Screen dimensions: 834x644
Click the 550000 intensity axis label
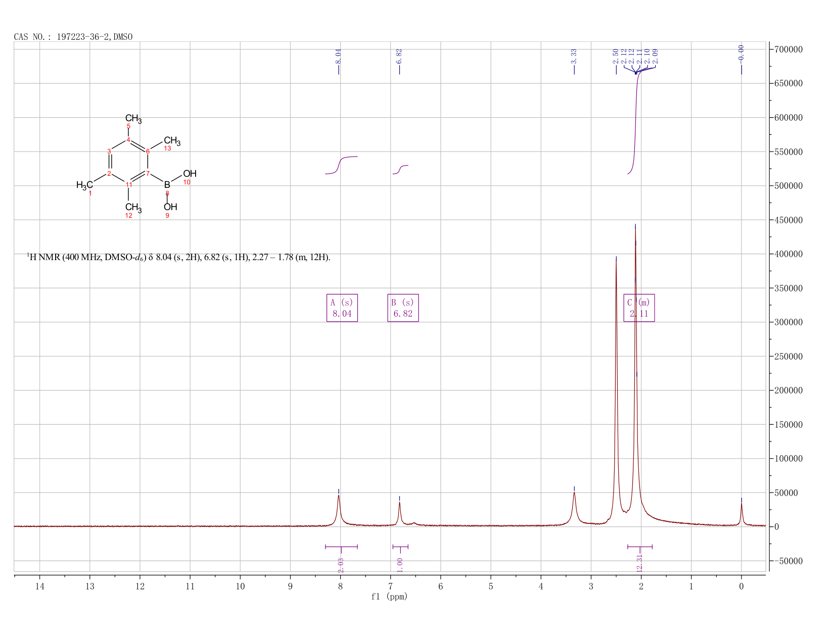(789, 152)
